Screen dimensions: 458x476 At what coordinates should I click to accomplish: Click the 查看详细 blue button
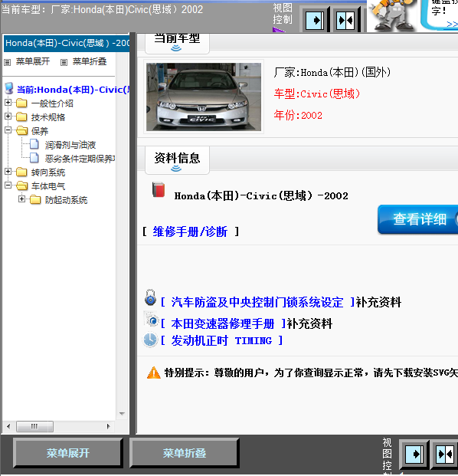pos(418,219)
